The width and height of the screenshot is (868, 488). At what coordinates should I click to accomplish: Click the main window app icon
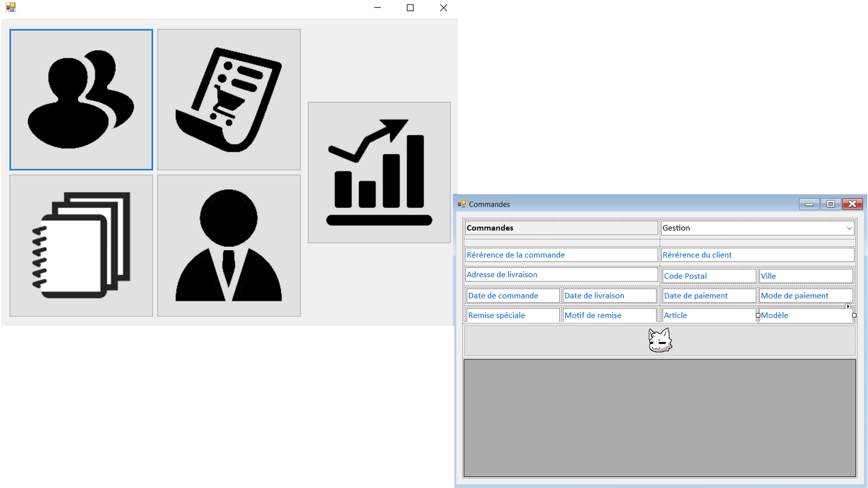(x=11, y=7)
